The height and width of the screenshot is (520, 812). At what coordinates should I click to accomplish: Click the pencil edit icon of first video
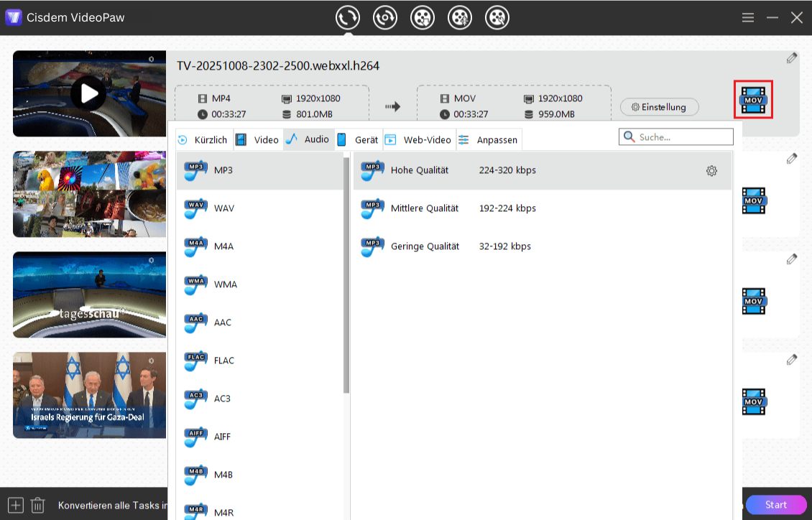point(791,58)
